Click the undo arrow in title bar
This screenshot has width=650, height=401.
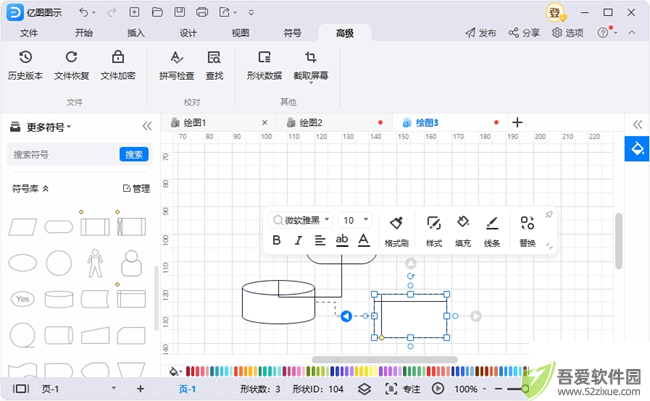coord(83,12)
